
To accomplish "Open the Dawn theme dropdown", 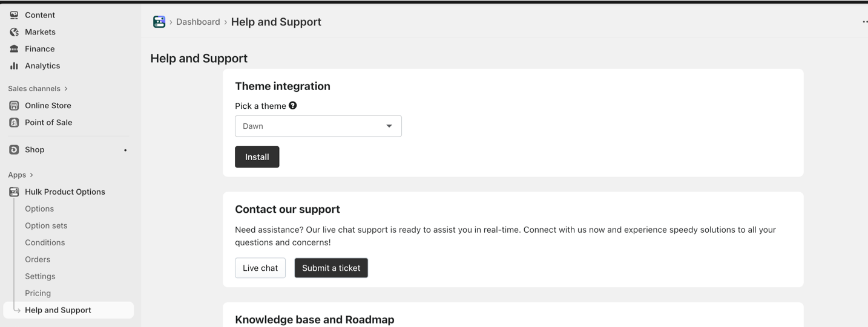I will (318, 126).
